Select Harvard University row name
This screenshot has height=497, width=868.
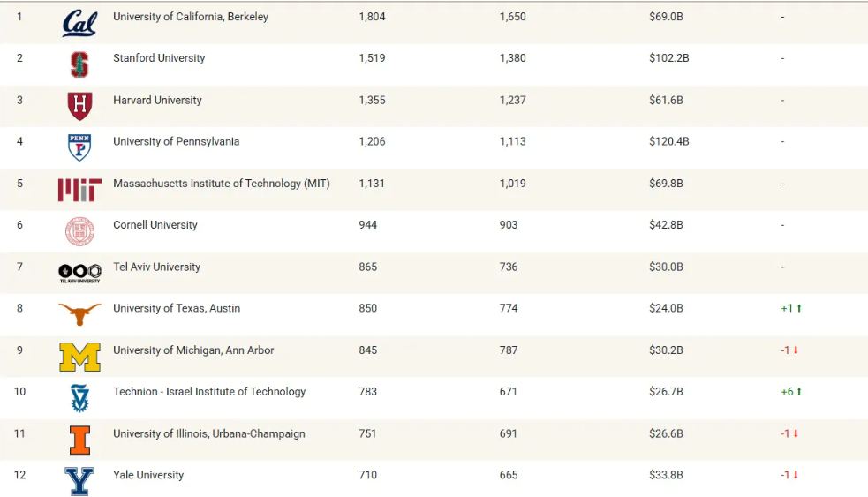coord(157,100)
